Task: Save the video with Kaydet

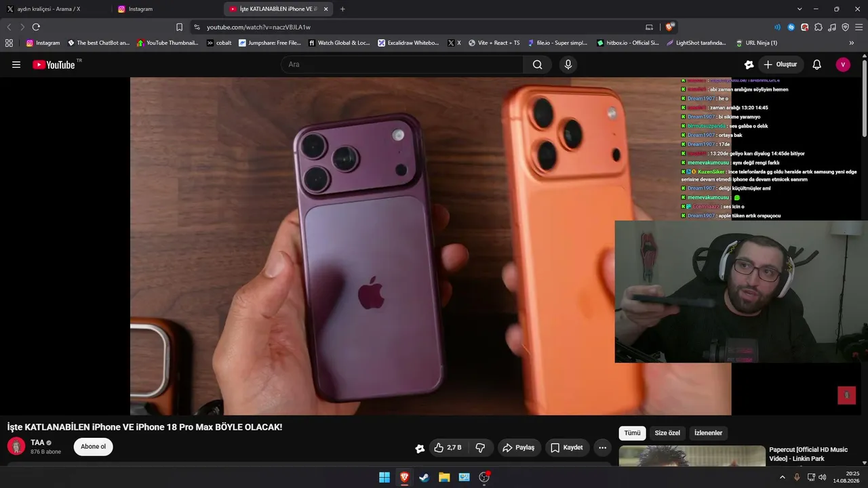Action: (x=566, y=447)
